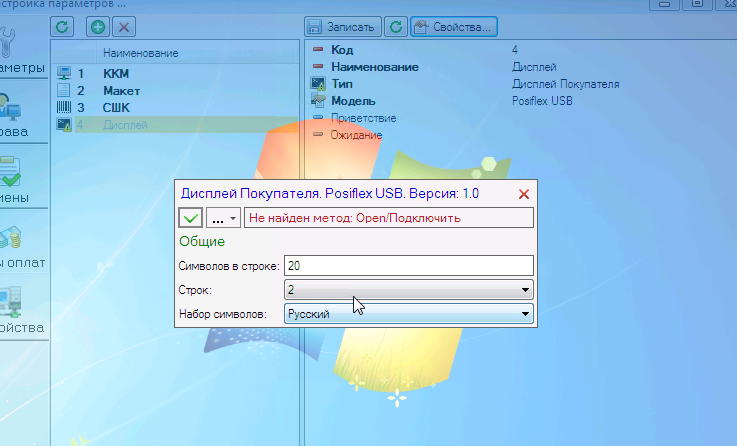This screenshot has height=446, width=737.
Task: Refresh properties with the icon beside Записать
Action: pos(396,27)
